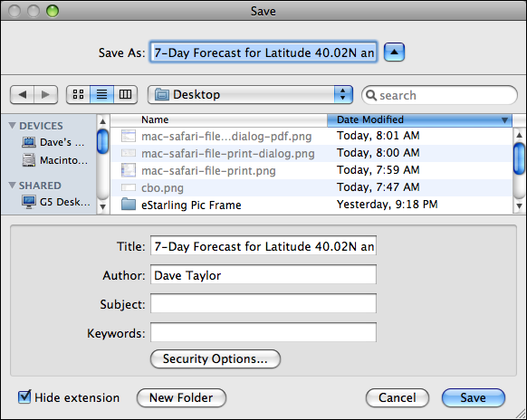The image size is (527, 420).
Task: Click the Author field with Dave Taylor
Action: point(263,274)
